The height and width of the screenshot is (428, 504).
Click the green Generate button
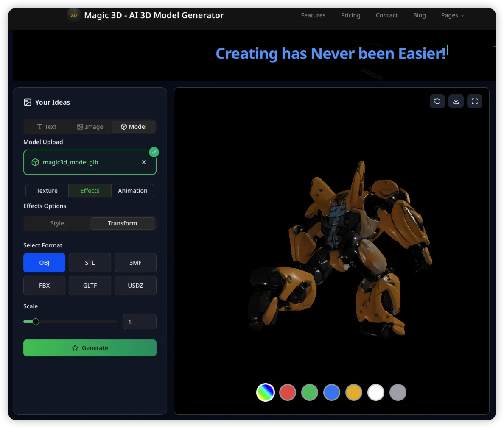[x=90, y=348]
